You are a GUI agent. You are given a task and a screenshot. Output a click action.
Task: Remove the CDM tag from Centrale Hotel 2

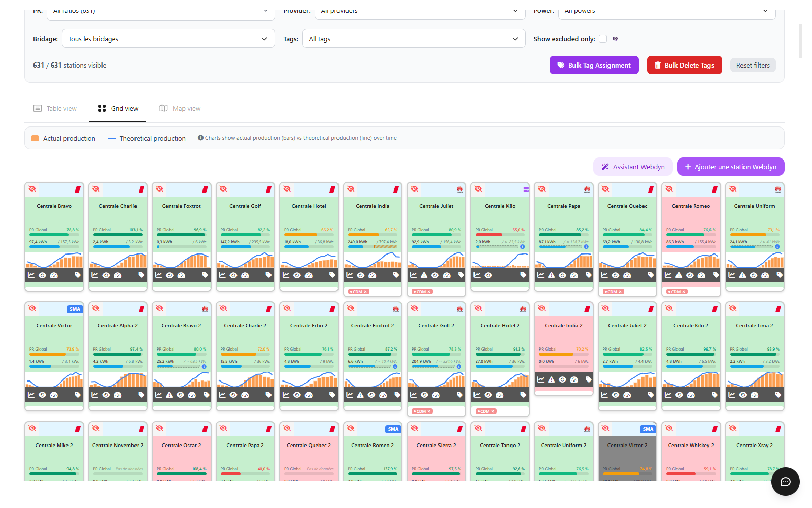pyautogui.click(x=493, y=411)
